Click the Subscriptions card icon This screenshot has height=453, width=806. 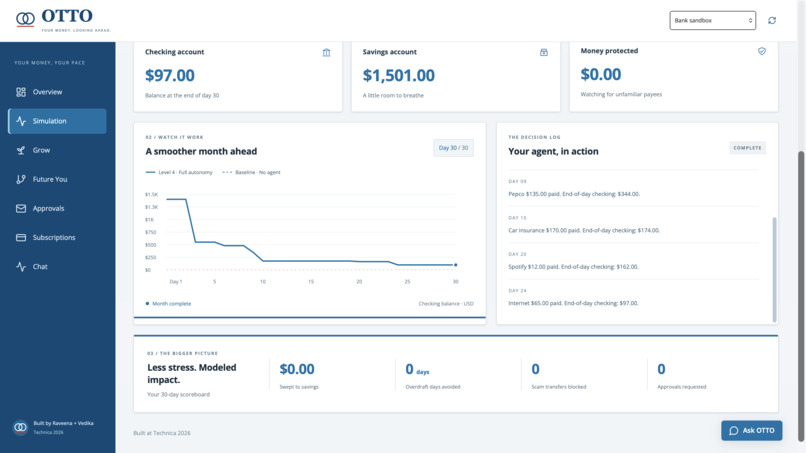pos(21,238)
